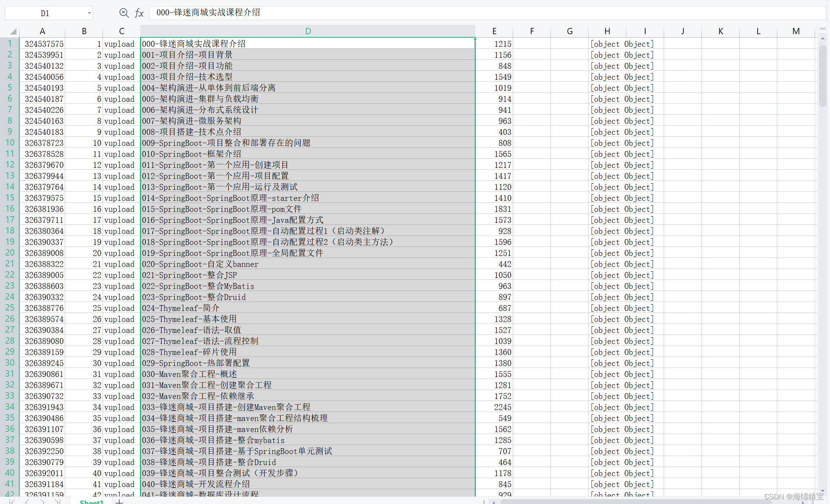This screenshot has width=830, height=504.
Task: Click the fx insert function icon
Action: point(139,13)
